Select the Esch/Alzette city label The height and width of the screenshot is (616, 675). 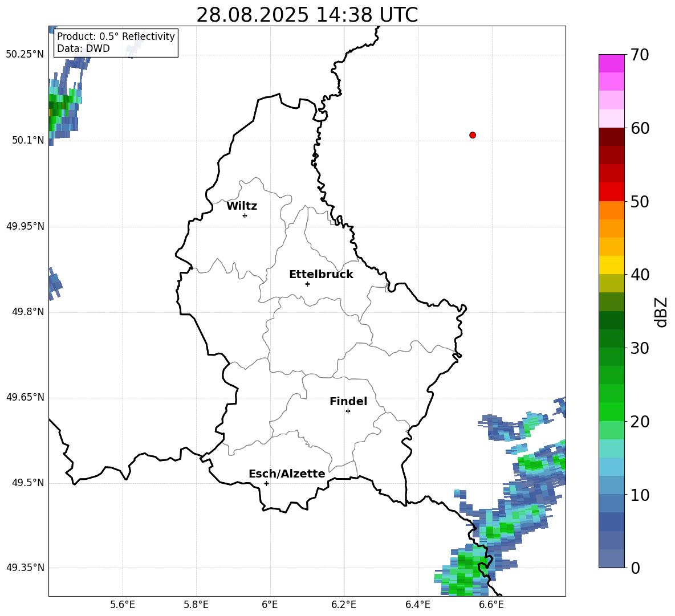click(x=287, y=474)
